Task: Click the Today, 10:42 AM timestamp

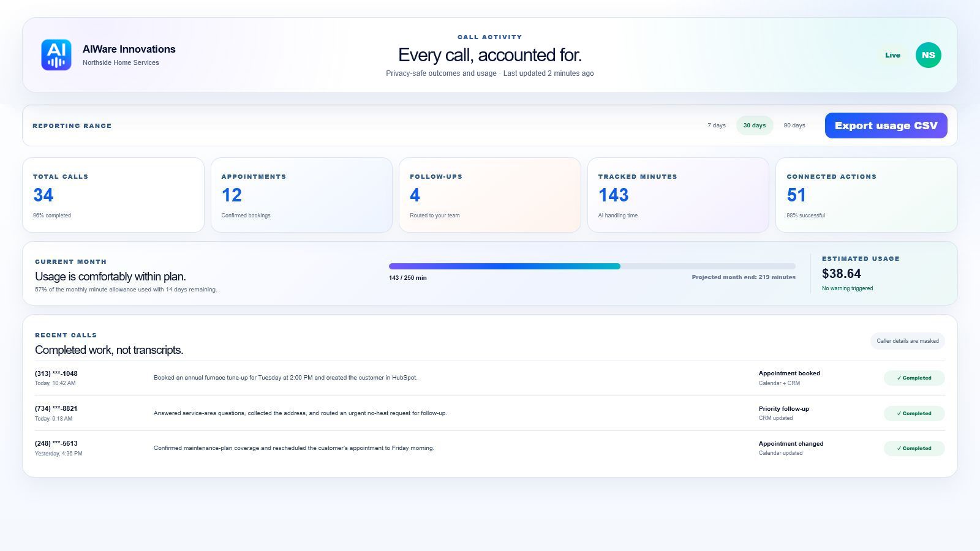Action: (x=55, y=383)
